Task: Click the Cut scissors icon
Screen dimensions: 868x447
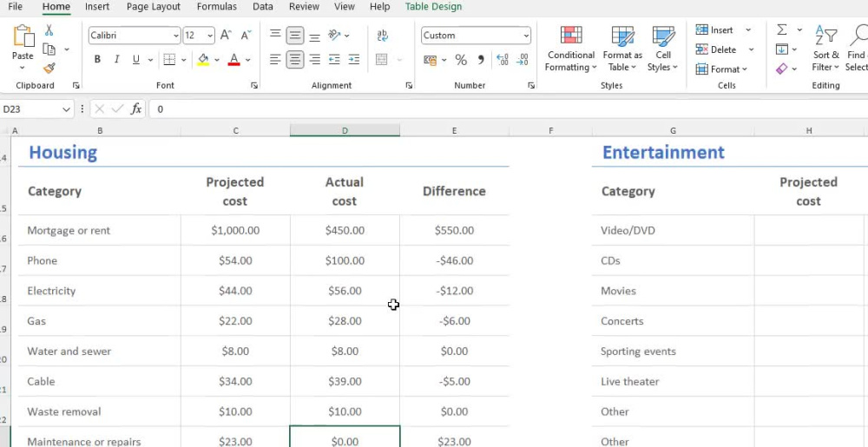Action: click(49, 30)
